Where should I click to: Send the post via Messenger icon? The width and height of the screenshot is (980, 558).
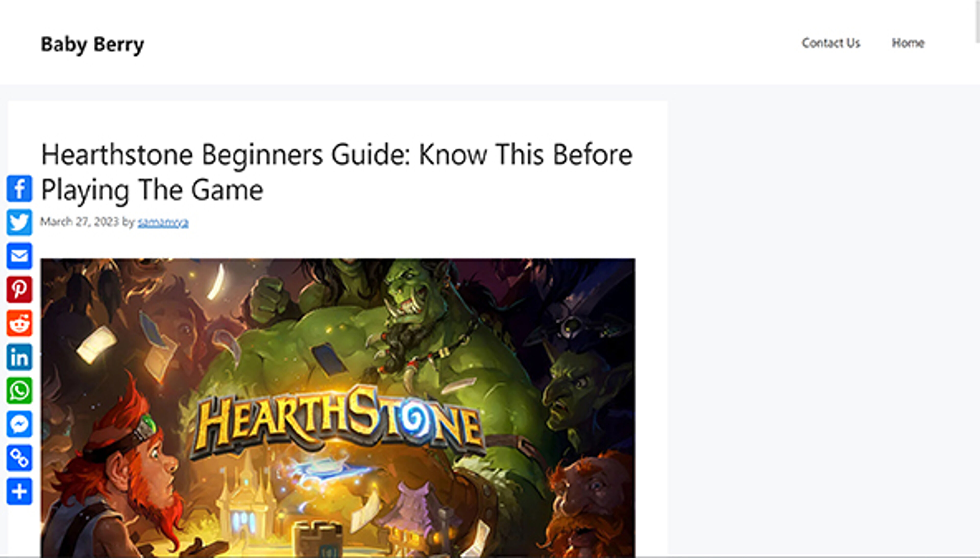(19, 424)
